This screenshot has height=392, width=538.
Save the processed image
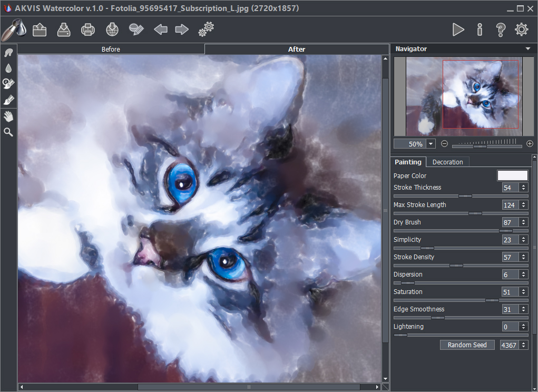[x=64, y=30]
